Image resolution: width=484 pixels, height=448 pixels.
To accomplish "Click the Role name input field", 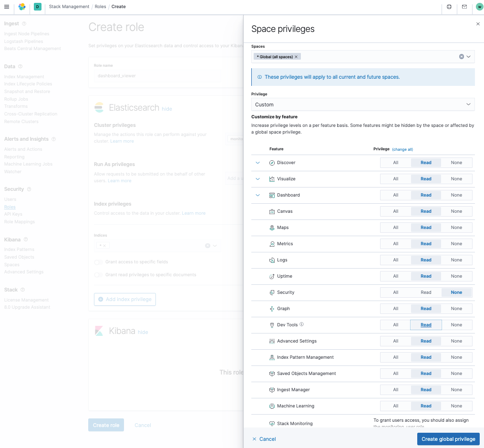I will click(x=157, y=76).
